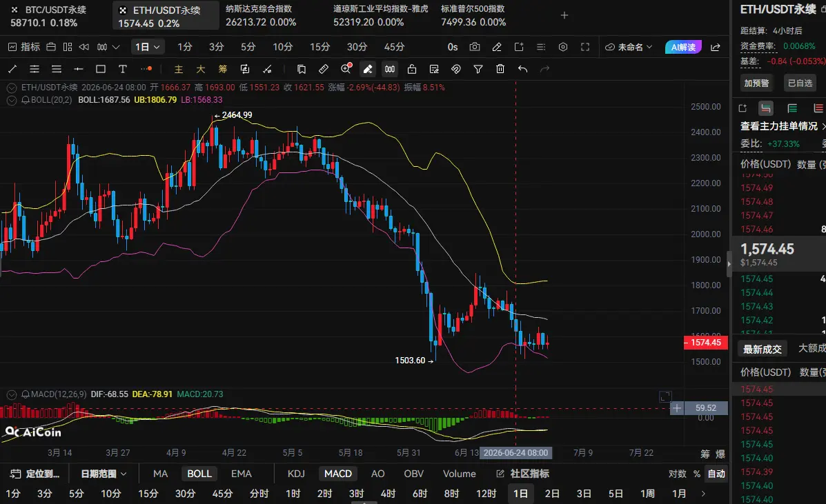Click the share chart icon

(716, 48)
